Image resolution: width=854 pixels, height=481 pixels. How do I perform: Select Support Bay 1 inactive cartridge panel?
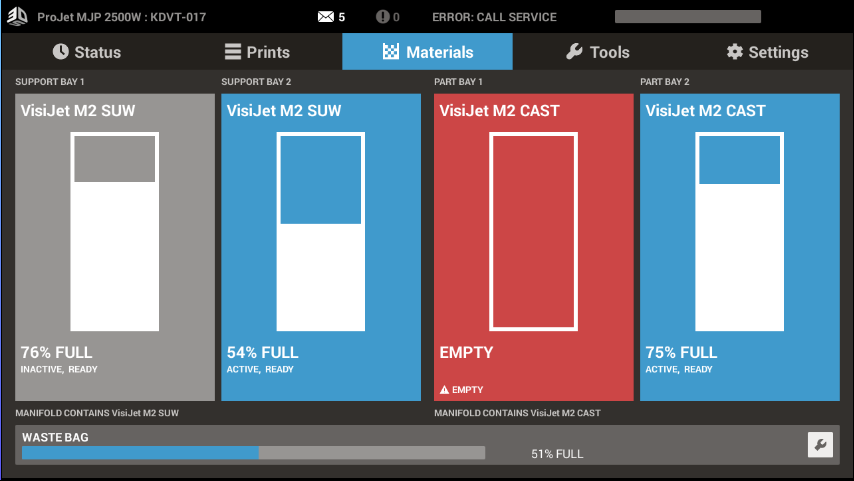click(115, 247)
